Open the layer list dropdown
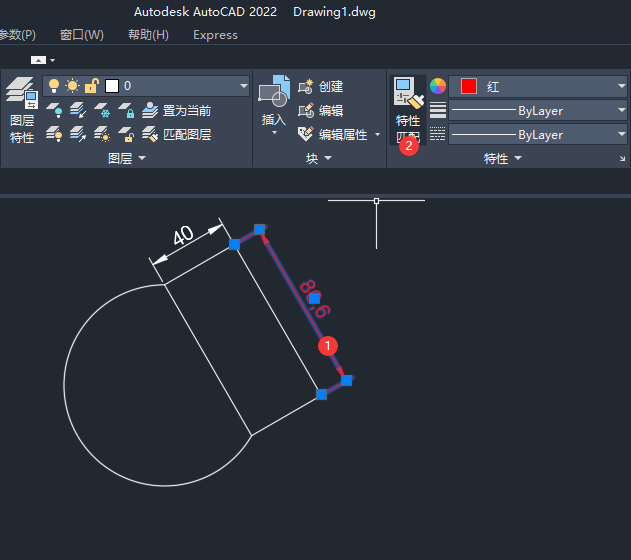This screenshot has height=560, width=631. (243, 87)
